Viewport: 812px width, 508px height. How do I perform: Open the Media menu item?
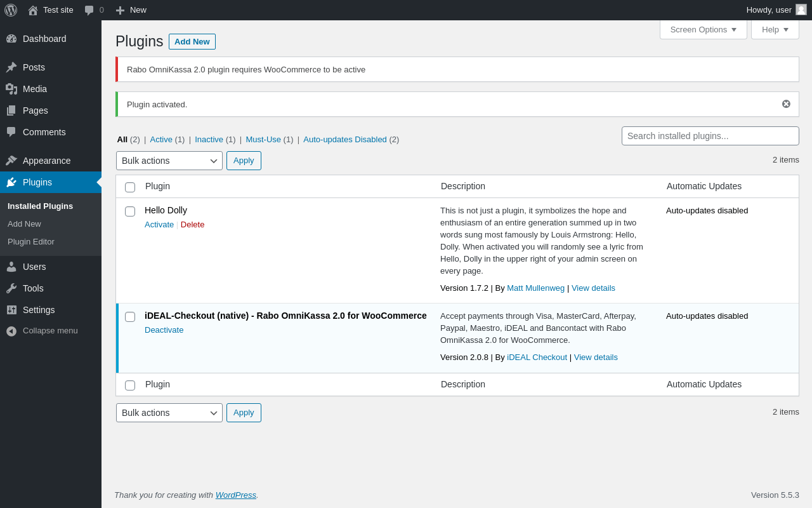point(51,89)
